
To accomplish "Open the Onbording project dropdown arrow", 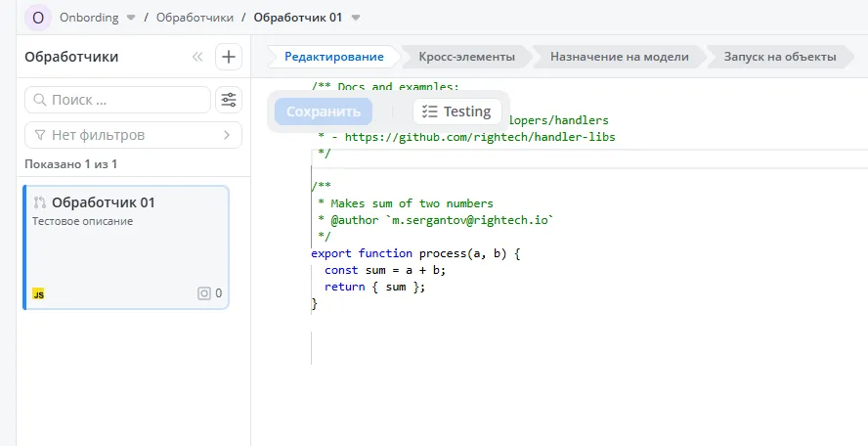I will pyautogui.click(x=131, y=18).
